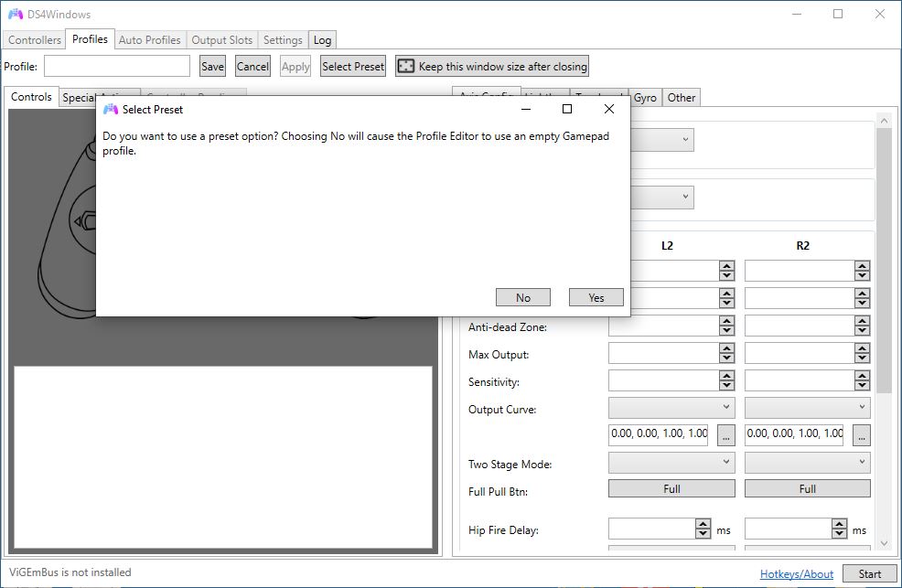
Task: Increase the L2 Anti-dead Zone value
Action: 726,321
